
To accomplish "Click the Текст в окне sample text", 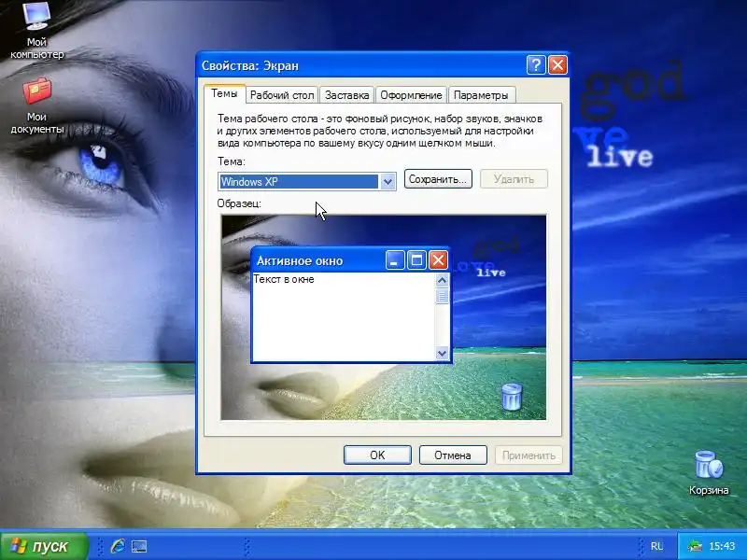I will coord(284,279).
